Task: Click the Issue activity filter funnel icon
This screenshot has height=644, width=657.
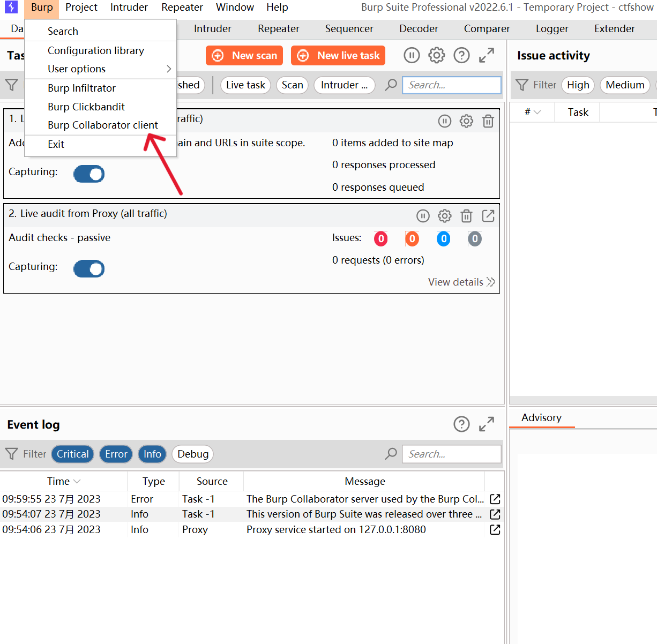Action: (x=522, y=85)
